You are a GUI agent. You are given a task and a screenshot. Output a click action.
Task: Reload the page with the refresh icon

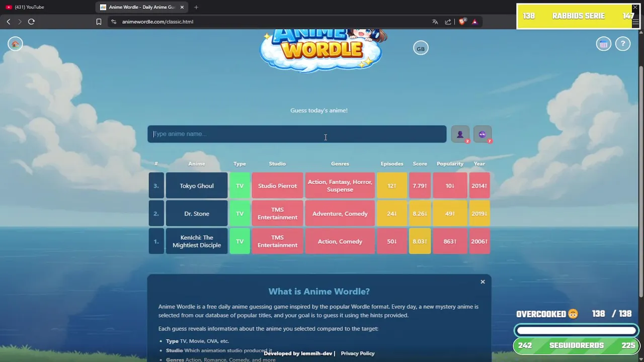[31, 22]
